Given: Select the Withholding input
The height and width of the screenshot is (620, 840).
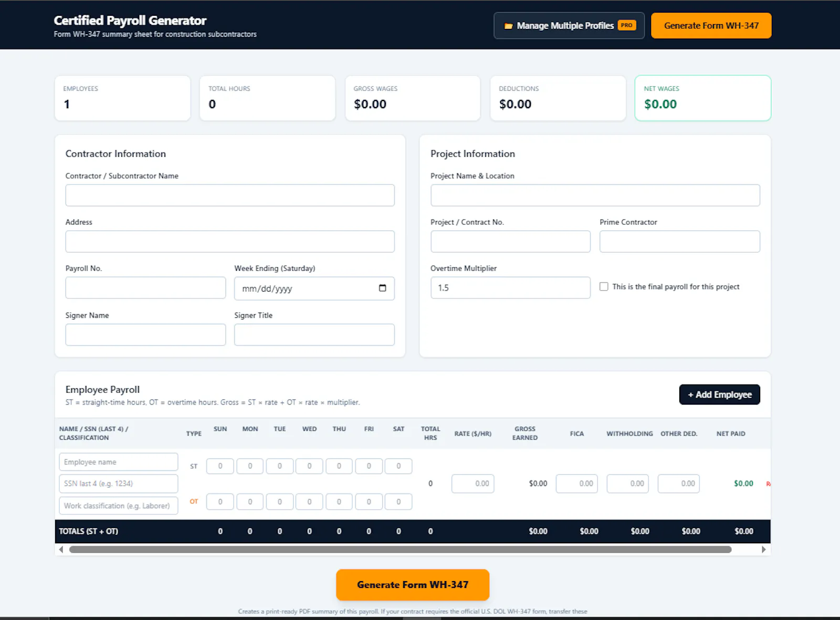Looking at the screenshot, I should click(x=628, y=483).
